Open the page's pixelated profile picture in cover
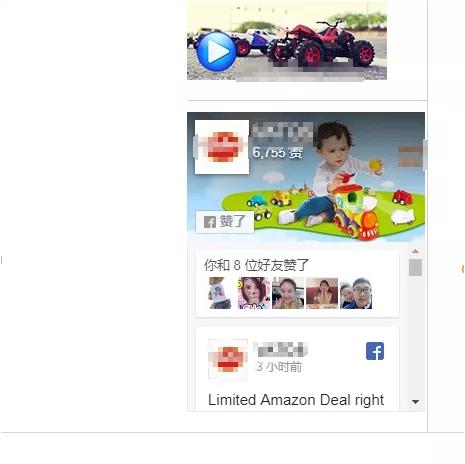This screenshot has height=464, width=465. [222, 147]
